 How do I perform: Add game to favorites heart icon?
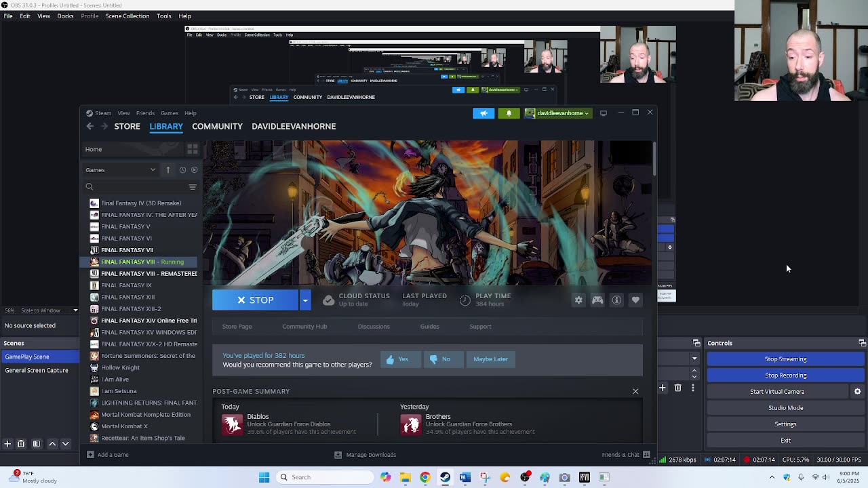635,300
